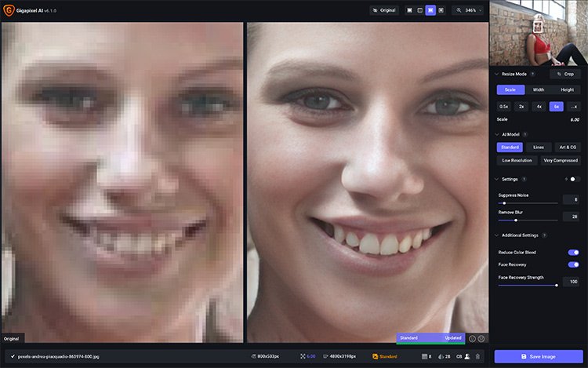Switch to the Width resize tab
The image size is (588, 368).
539,89
